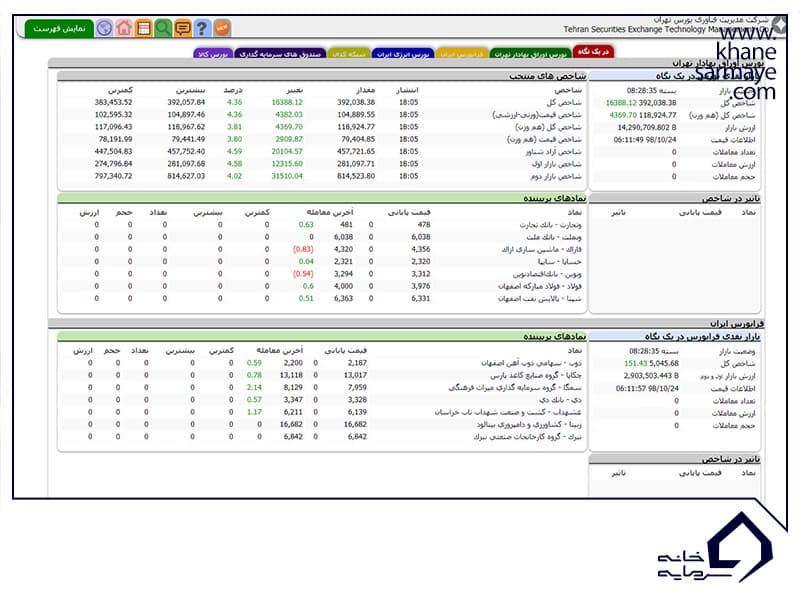Open the blue بورس انرژی ایران tab
Image resolution: width=800 pixels, height=600 pixels.
click(x=403, y=54)
